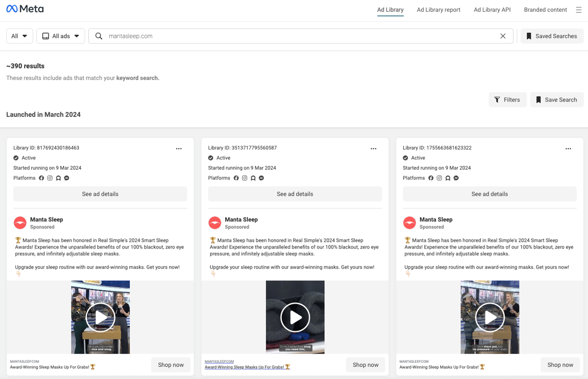Open Branded content tab
588x379 pixels.
(545, 10)
